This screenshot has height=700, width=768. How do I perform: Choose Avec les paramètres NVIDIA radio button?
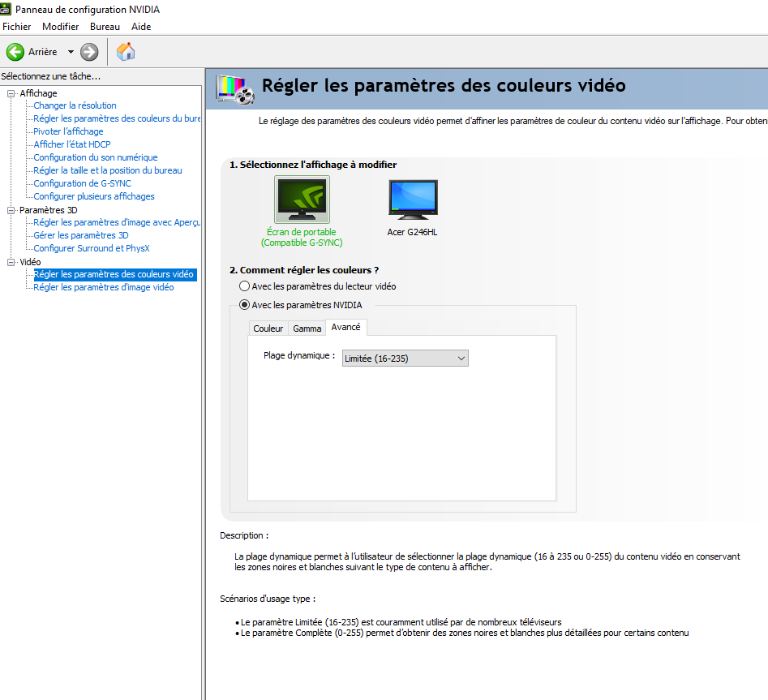point(244,305)
